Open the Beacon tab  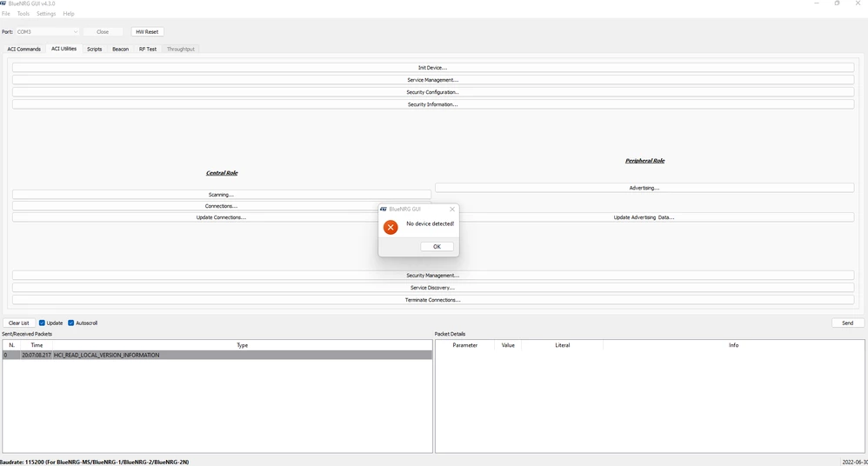pos(121,50)
